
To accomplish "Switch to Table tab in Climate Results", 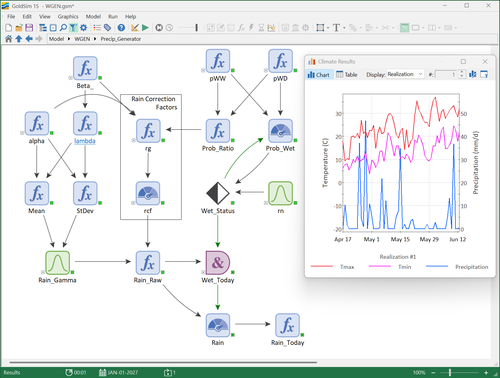I will (347, 75).
